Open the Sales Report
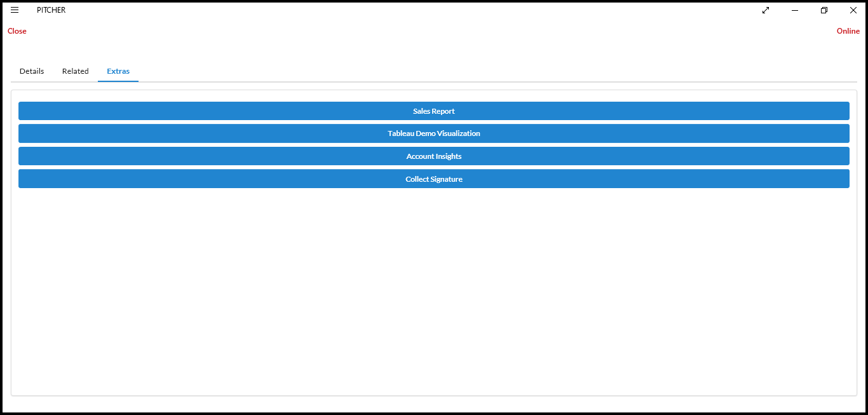 pyautogui.click(x=434, y=111)
